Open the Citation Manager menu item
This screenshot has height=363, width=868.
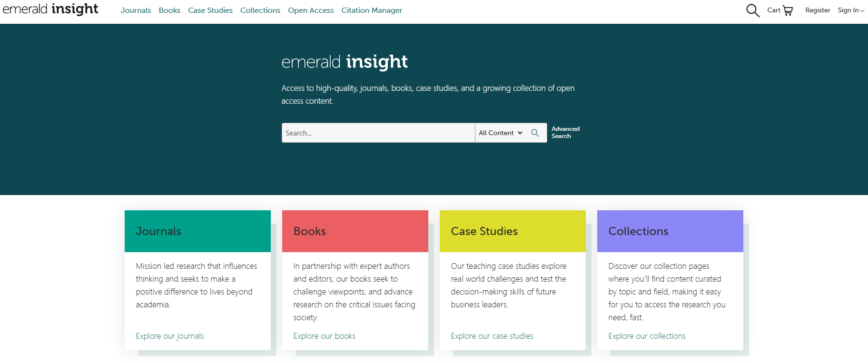point(372,10)
